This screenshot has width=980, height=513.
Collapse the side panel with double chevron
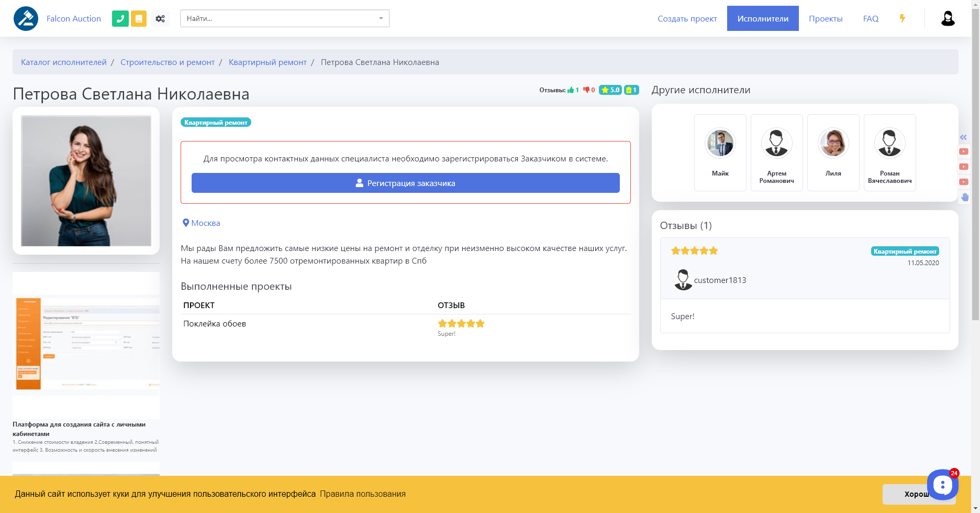[963, 137]
